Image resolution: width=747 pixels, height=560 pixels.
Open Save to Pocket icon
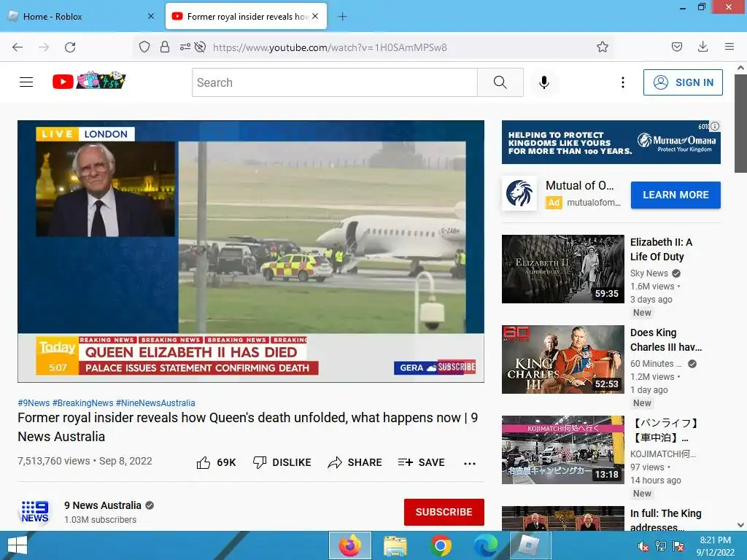(677, 47)
